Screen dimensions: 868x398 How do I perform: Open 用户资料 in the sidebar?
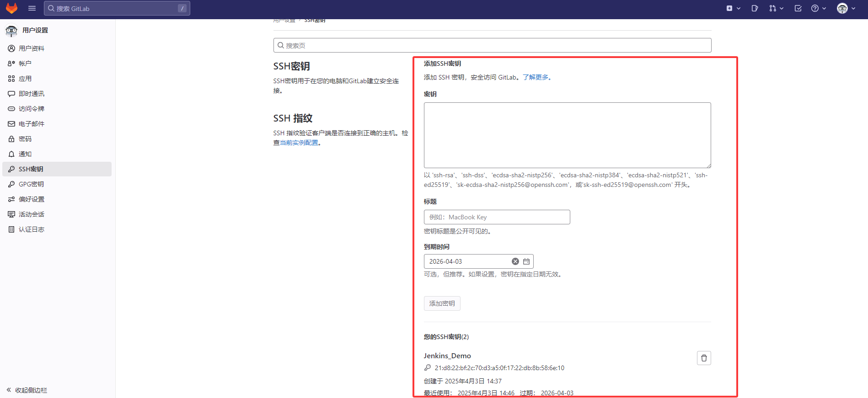(x=57, y=48)
